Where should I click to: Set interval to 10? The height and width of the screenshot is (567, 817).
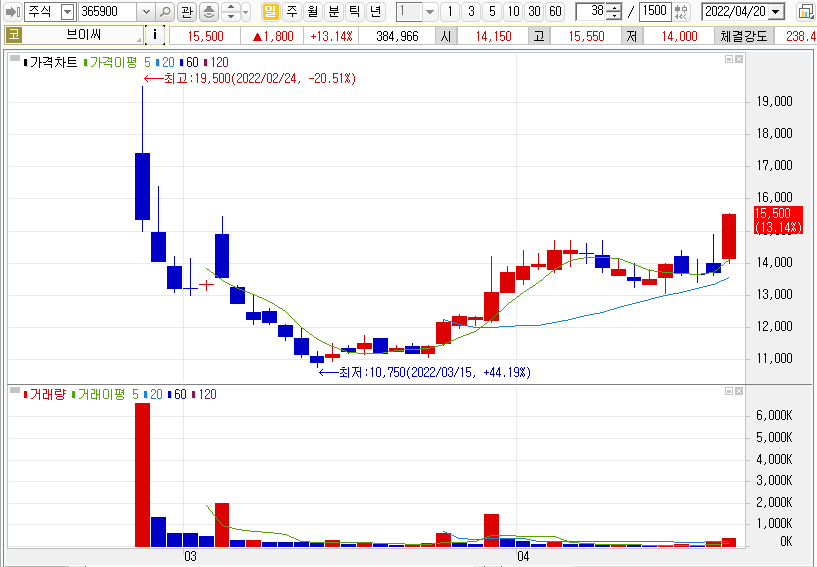pos(514,11)
